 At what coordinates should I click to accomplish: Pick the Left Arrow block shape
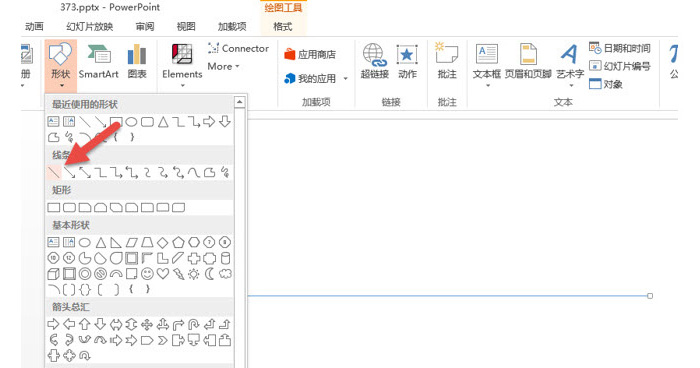(x=69, y=324)
